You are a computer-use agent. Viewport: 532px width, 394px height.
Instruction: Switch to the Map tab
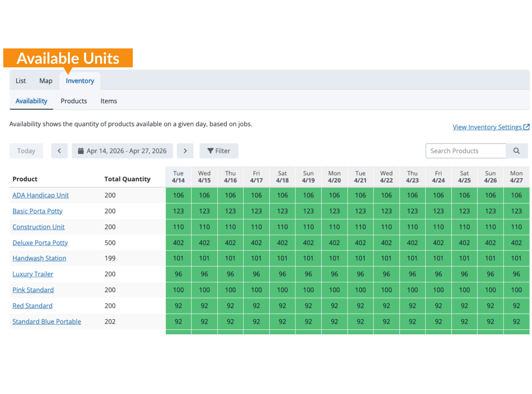pos(46,81)
